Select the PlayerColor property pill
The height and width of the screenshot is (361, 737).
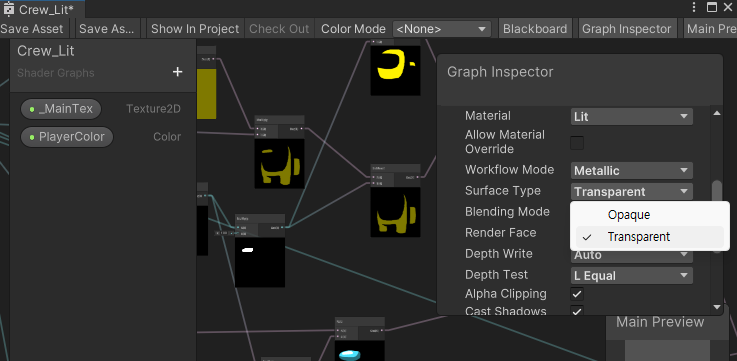click(x=67, y=137)
